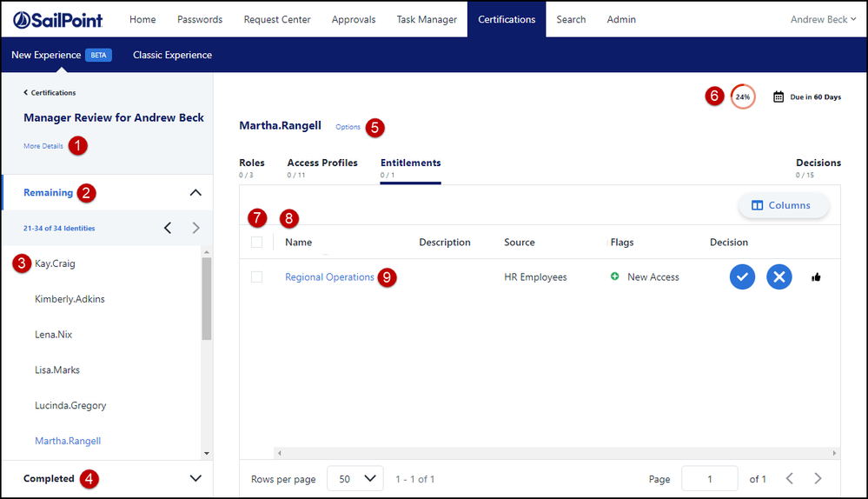Revoke Regional Operations with the X icon
This screenshot has width=868, height=499.
click(x=779, y=277)
